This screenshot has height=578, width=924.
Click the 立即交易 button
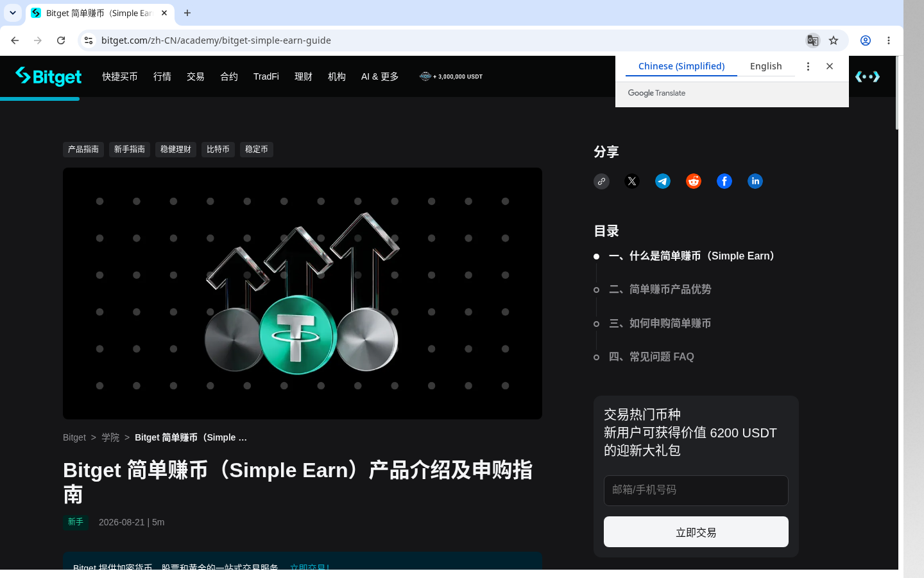[x=696, y=532]
